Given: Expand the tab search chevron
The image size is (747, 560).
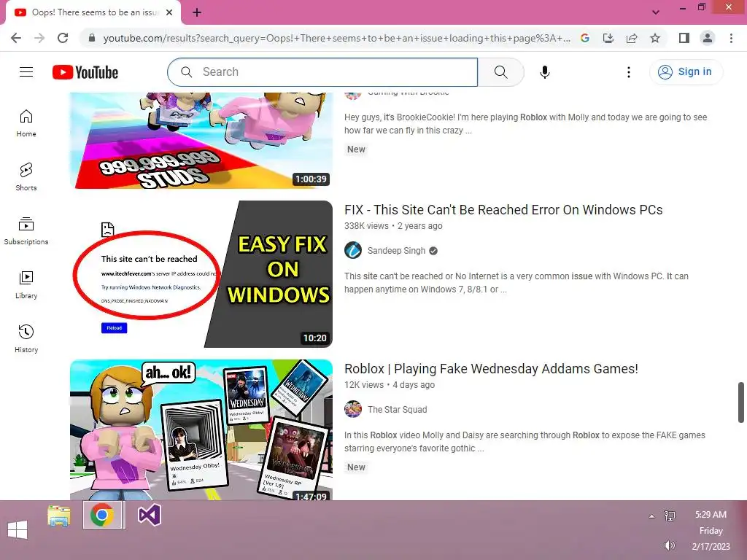Looking at the screenshot, I should tap(656, 12).
